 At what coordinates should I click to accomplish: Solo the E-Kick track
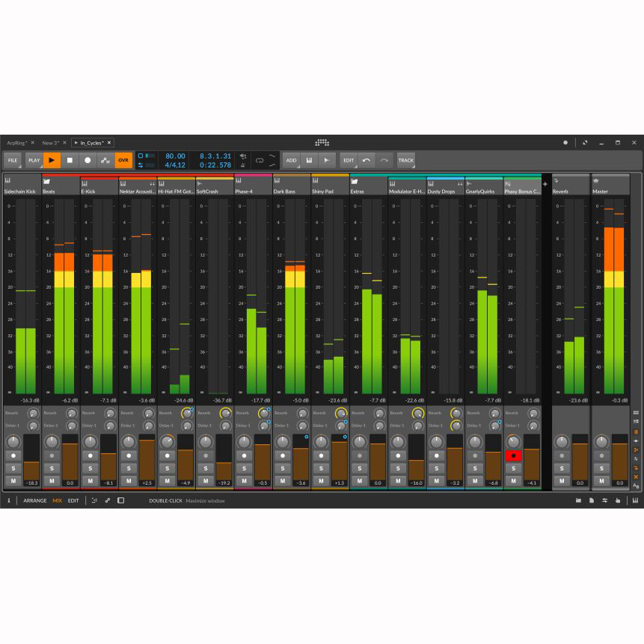pos(91,468)
